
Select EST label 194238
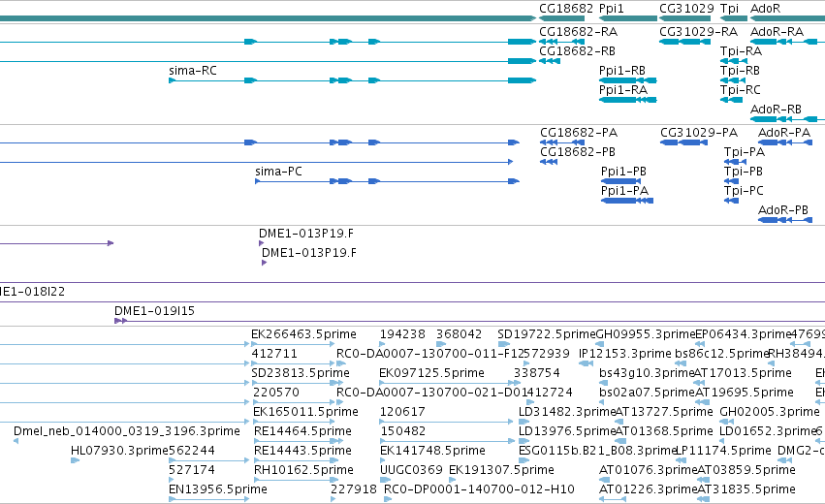coord(402,334)
